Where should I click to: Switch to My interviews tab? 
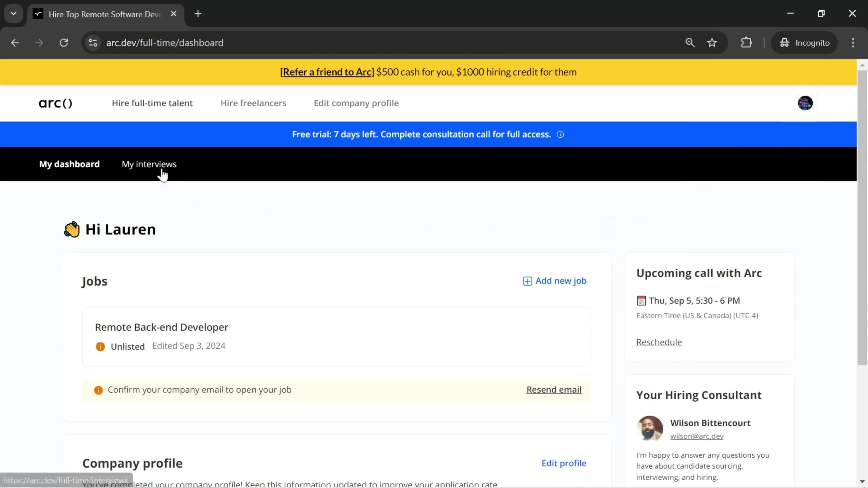(149, 164)
